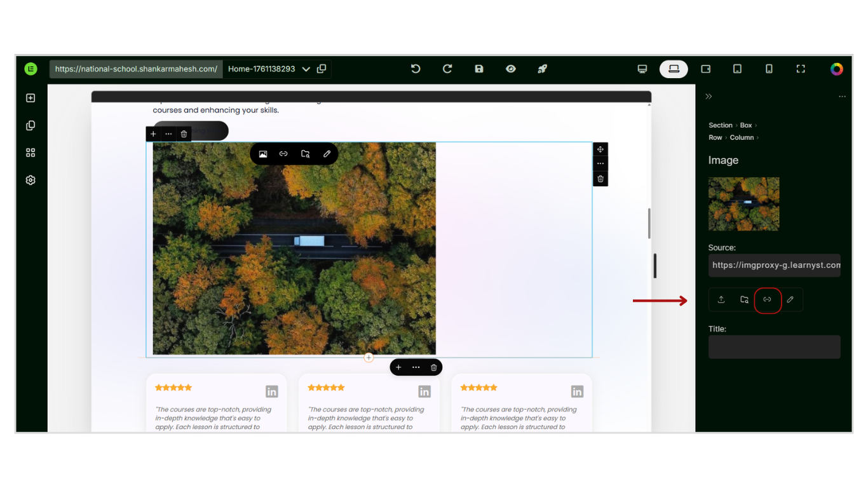Screen dimensions: 868x488
Task: Open the pages icon in the left sidebar
Action: click(31, 125)
